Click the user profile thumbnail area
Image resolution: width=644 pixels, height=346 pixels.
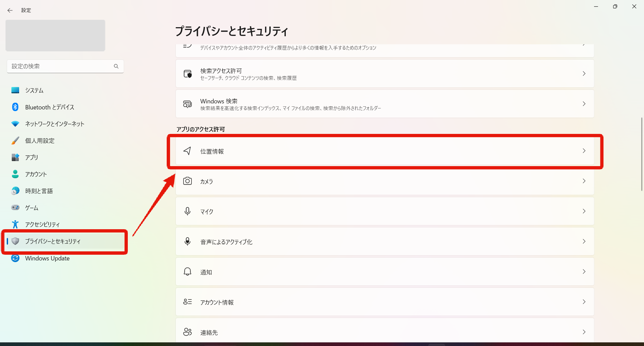coord(55,36)
